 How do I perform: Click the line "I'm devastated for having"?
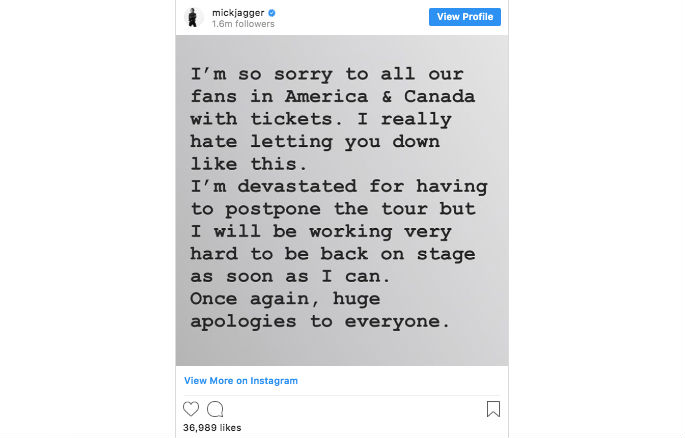339,188
